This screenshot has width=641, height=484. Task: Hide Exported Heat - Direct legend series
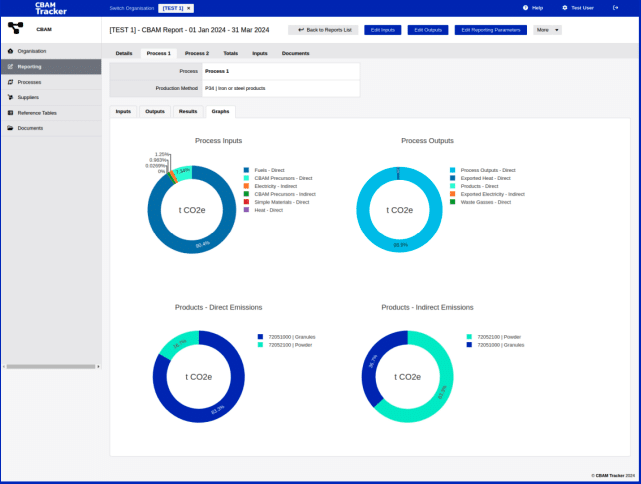pyautogui.click(x=485, y=178)
